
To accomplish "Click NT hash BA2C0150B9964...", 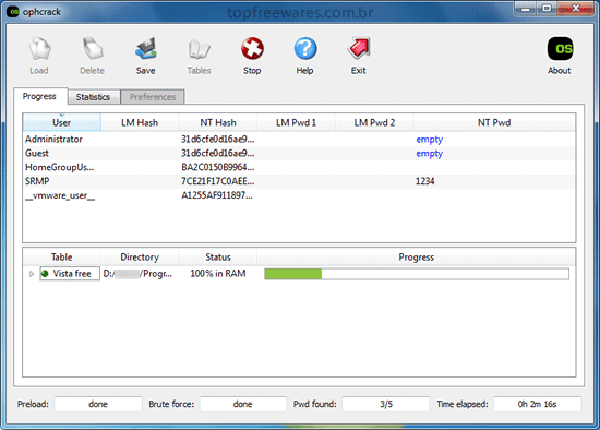I will click(x=218, y=168).
